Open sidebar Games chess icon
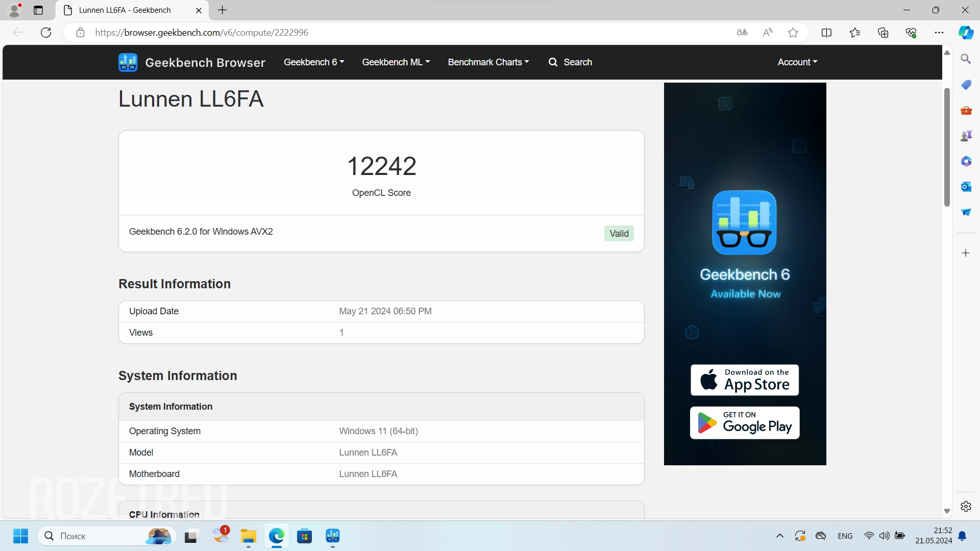Viewport: 980px width, 551px height. click(x=966, y=136)
